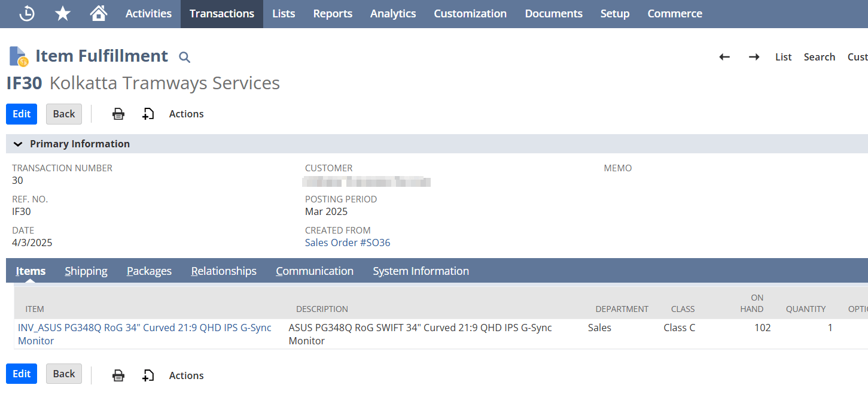Go to previous record with the left arrow
Viewport: 868px width, 406px height.
pyautogui.click(x=724, y=57)
